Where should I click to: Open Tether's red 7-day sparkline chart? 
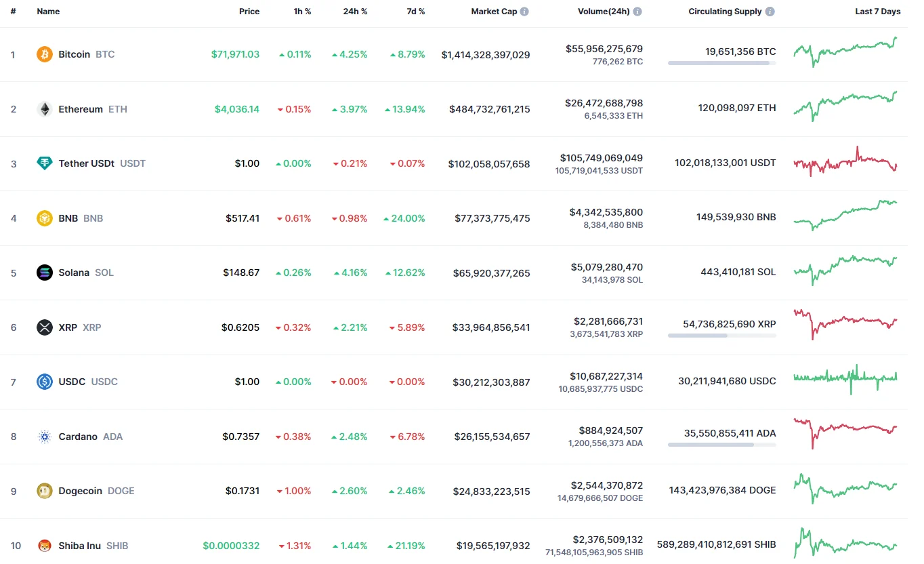pyautogui.click(x=845, y=163)
